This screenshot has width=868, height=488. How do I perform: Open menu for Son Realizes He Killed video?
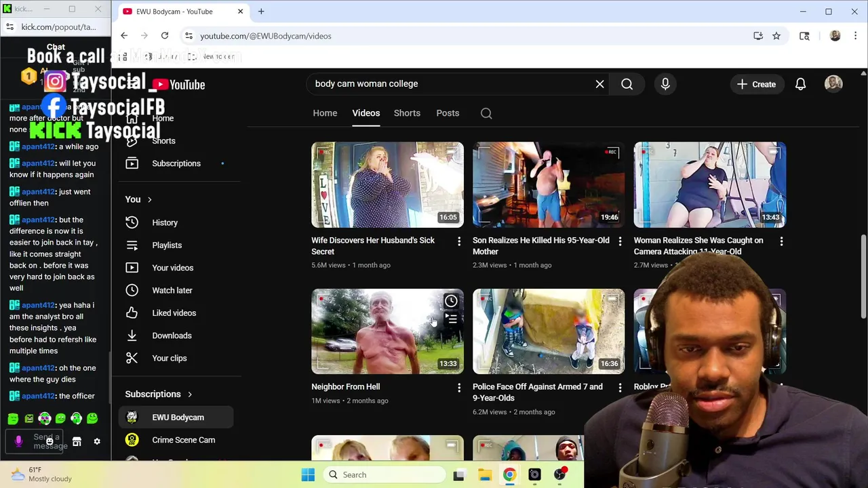tap(620, 241)
